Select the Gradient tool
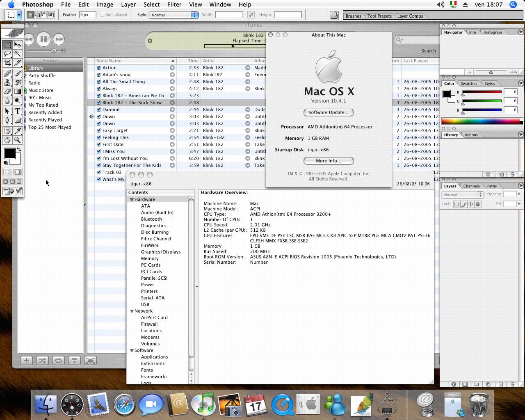Screen dimensions: 525x420 [x=18, y=91]
